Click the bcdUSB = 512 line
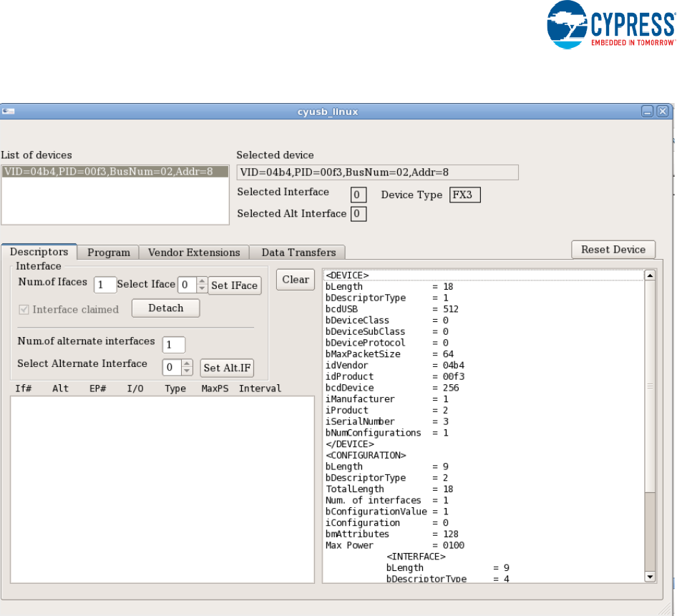Screen dimensions: 677x616 coord(392,309)
